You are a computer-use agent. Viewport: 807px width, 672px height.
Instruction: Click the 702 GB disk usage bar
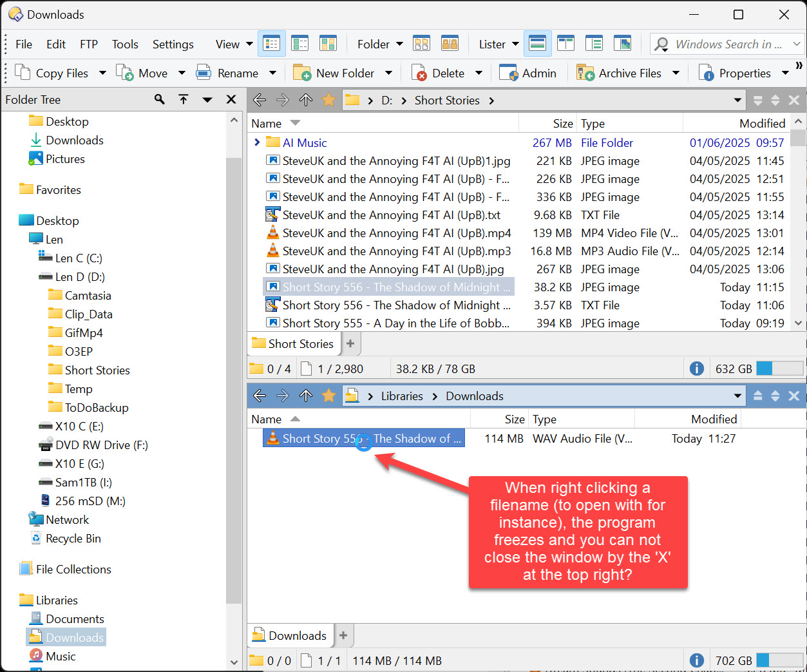coord(779,660)
